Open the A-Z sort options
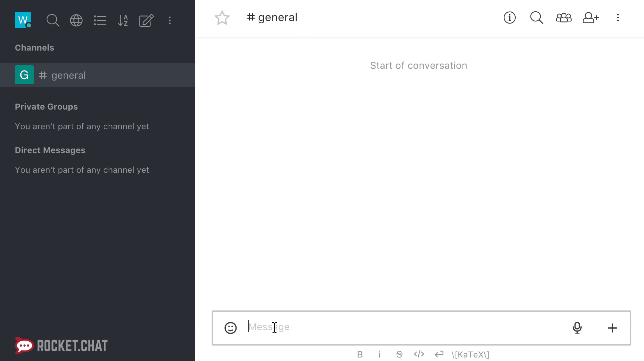Viewport: 644px width, 361px height. point(123,20)
